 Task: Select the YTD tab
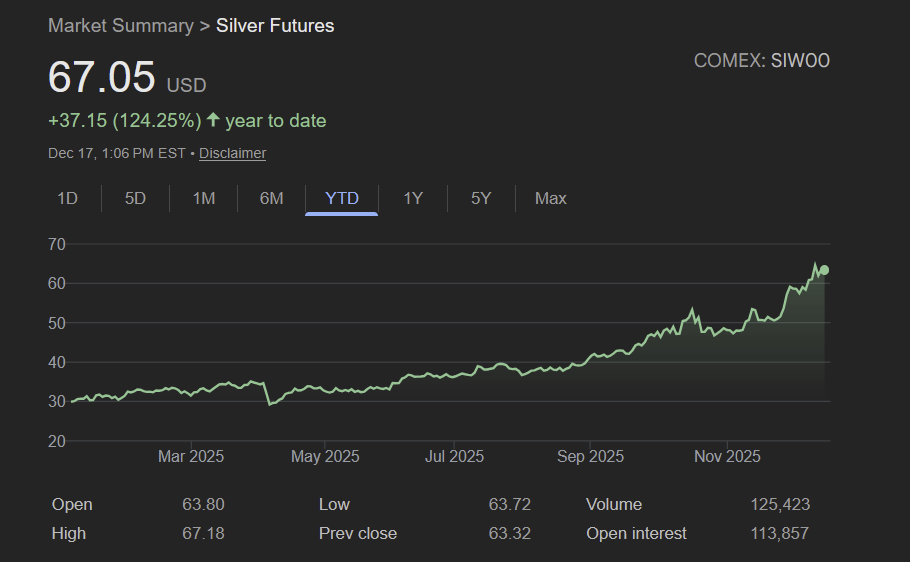coord(342,198)
